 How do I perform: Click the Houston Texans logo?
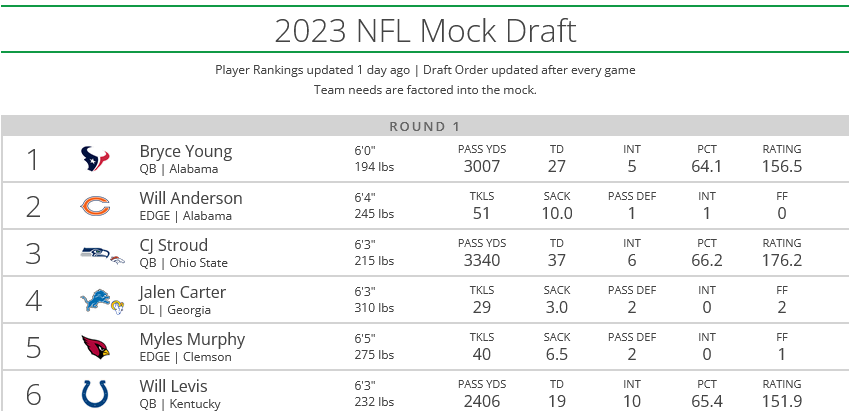point(94,159)
